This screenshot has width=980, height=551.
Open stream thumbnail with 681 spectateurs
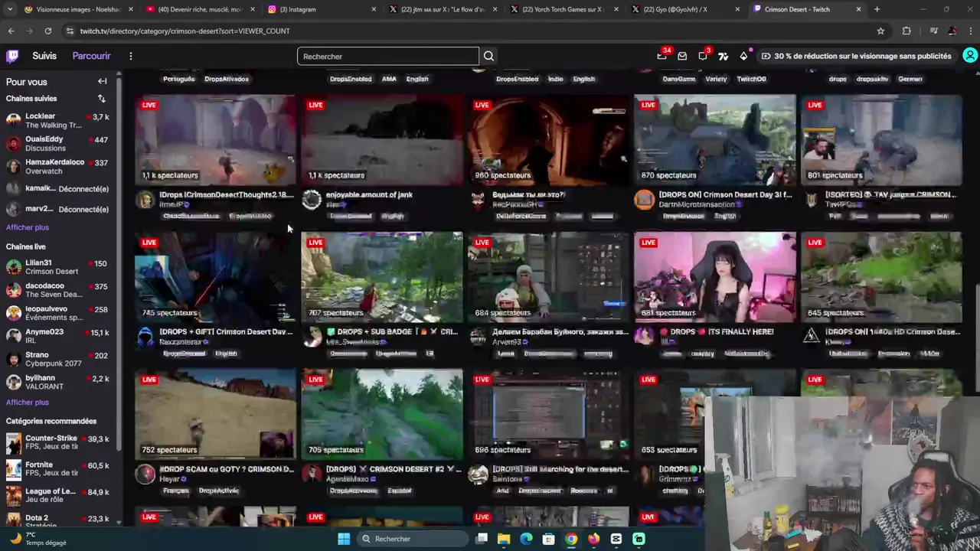(715, 277)
